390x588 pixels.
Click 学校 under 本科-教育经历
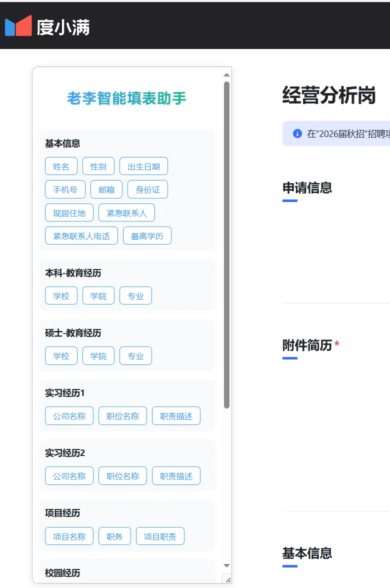pyautogui.click(x=61, y=295)
